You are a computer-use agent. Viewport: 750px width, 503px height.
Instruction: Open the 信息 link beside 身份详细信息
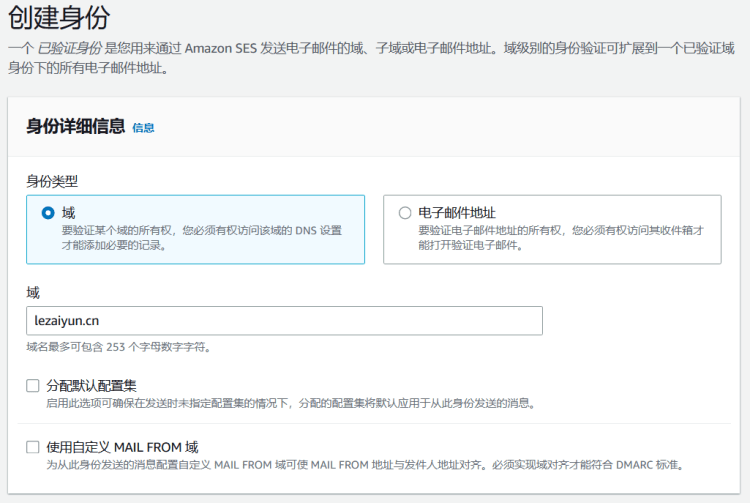tap(143, 128)
